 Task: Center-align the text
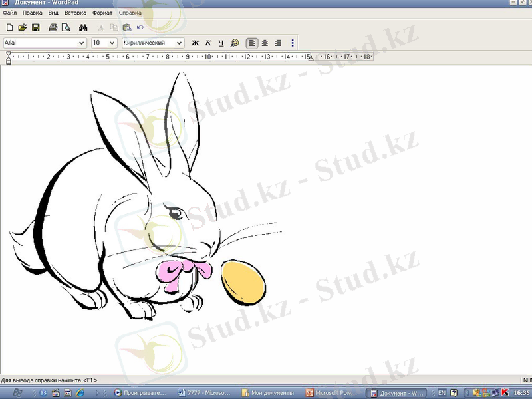(265, 43)
